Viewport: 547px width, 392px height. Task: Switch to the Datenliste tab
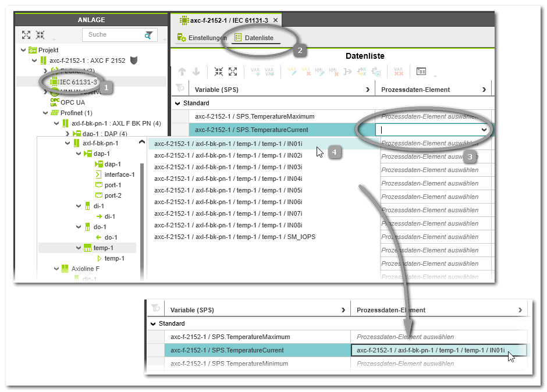tap(254, 38)
